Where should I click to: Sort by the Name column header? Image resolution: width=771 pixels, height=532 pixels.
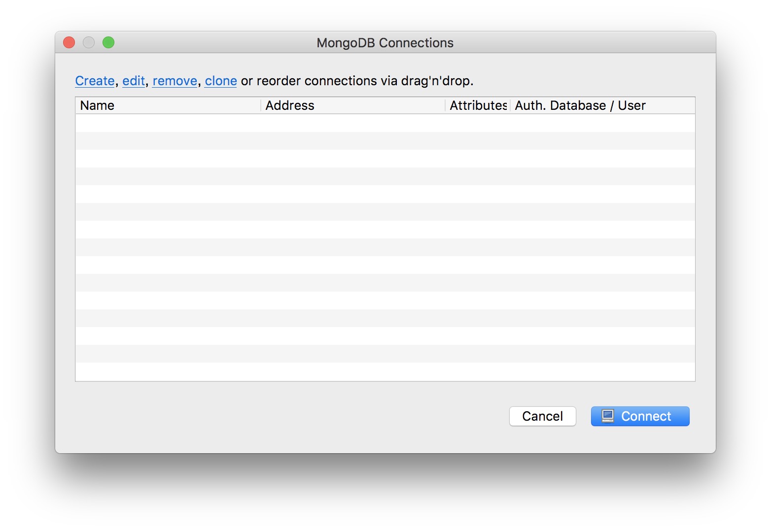(168, 105)
